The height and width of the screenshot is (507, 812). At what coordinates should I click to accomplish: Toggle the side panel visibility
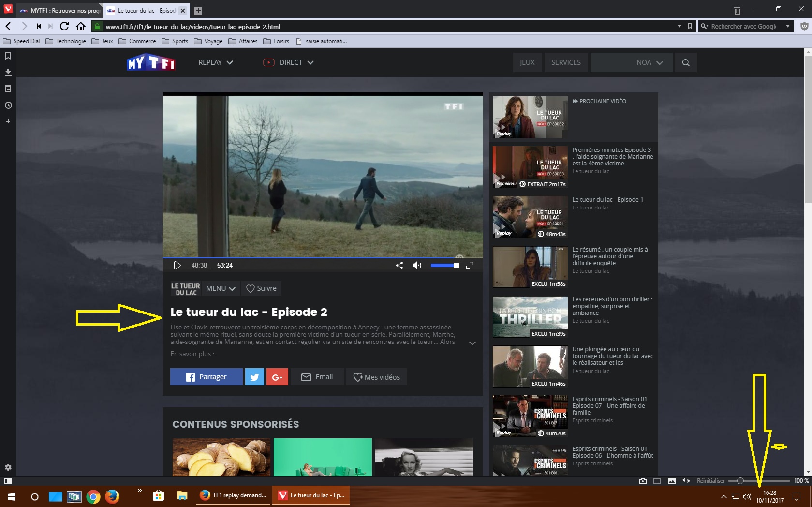coord(8,481)
